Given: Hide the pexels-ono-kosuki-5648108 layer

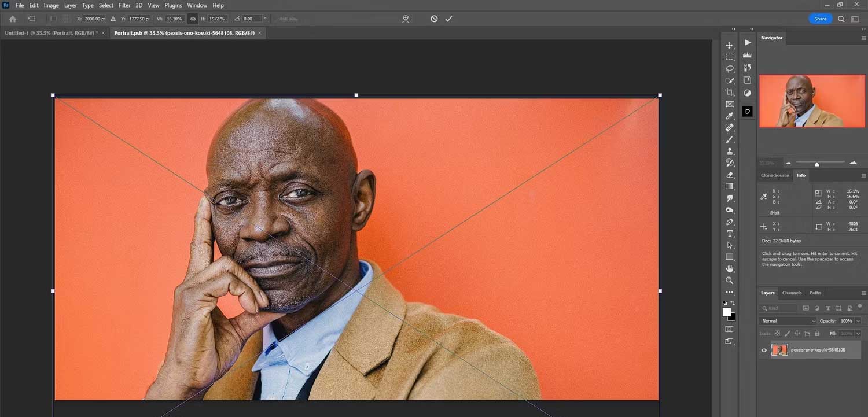Looking at the screenshot, I should pos(764,350).
